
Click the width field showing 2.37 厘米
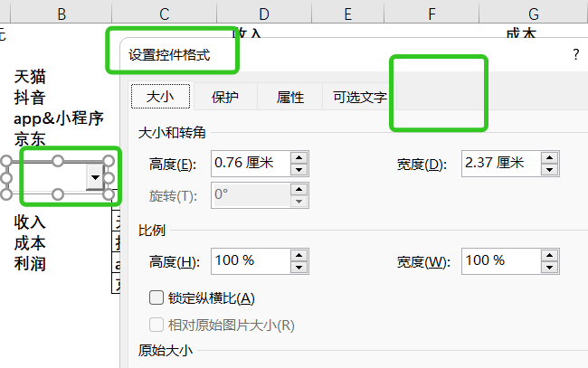(498, 164)
